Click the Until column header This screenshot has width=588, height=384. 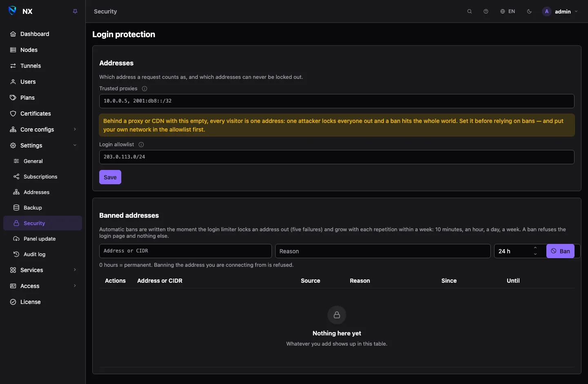513,281
